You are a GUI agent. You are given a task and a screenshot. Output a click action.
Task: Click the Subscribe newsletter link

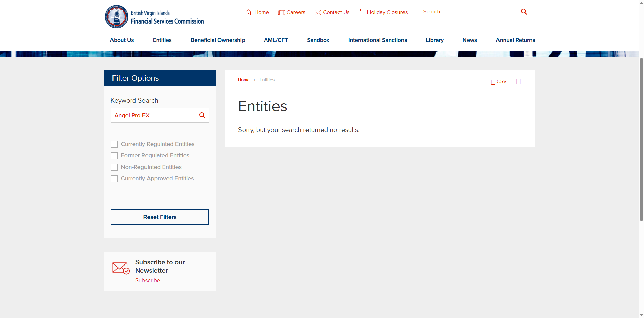coord(148,280)
